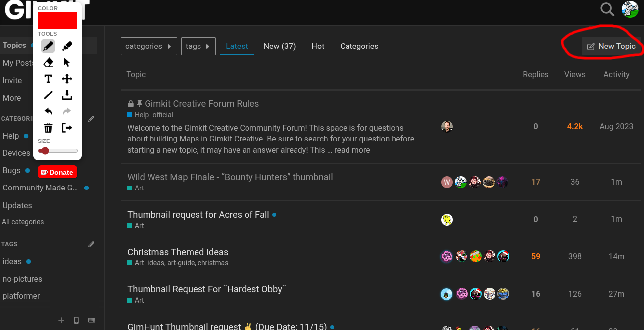This screenshot has width=644, height=330.
Task: Click the red color swatch
Action: (x=57, y=20)
